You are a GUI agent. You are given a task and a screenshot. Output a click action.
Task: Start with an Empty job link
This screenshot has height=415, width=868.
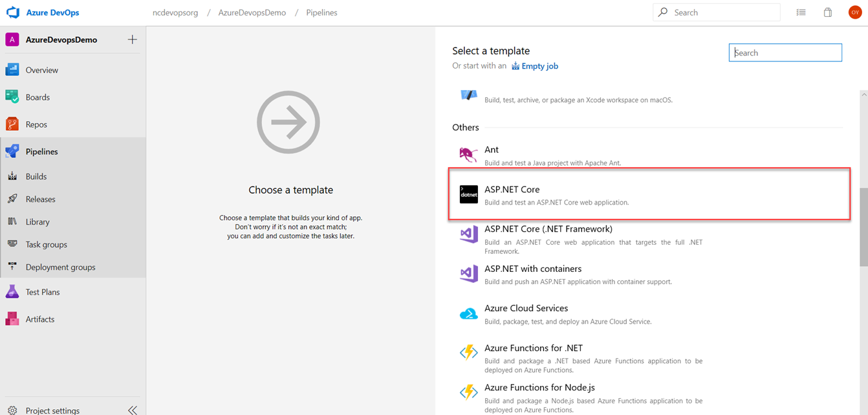[535, 66]
